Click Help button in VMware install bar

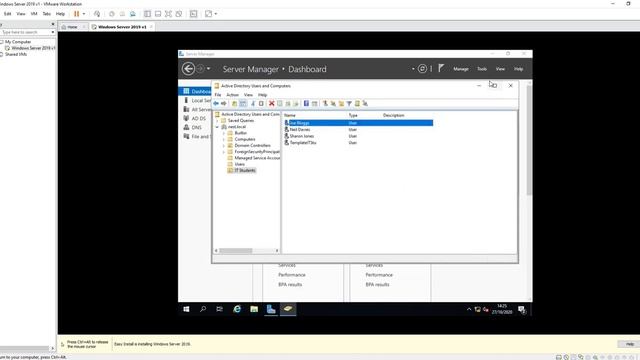coord(630,344)
